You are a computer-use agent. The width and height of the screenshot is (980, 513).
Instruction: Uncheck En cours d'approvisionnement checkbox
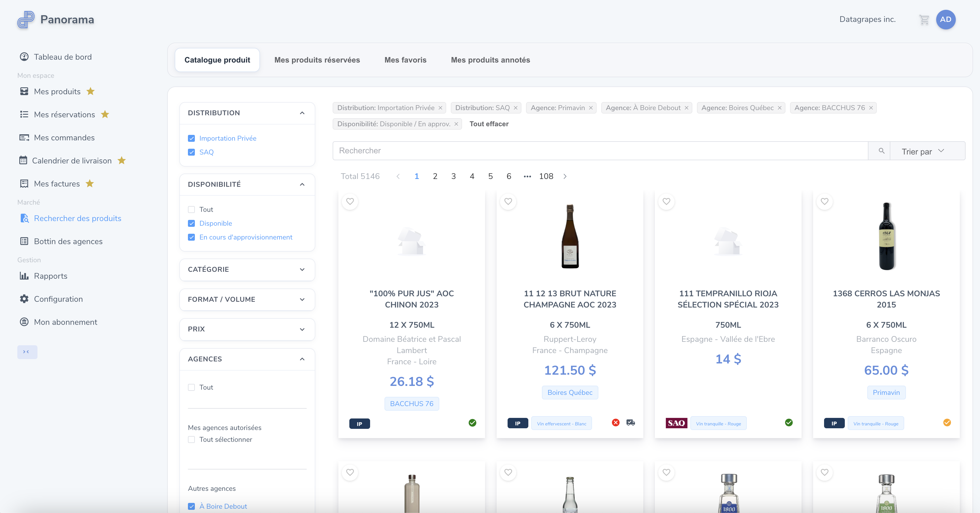click(191, 237)
